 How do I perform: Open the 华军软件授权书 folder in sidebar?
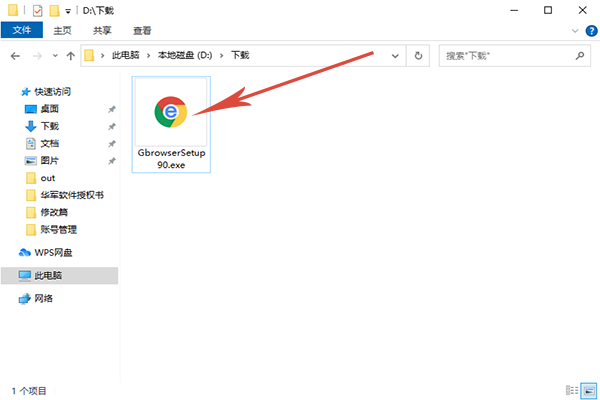pos(72,195)
